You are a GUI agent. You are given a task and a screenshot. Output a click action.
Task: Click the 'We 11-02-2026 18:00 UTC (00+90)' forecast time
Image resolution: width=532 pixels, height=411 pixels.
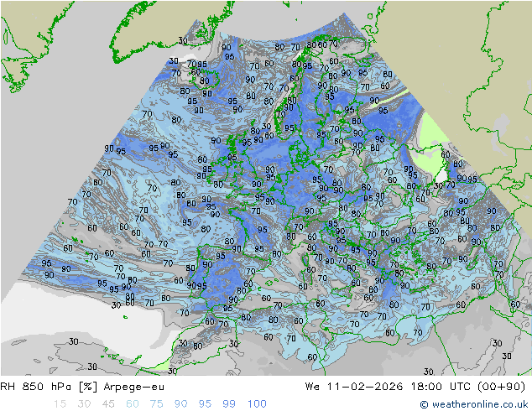(415, 387)
